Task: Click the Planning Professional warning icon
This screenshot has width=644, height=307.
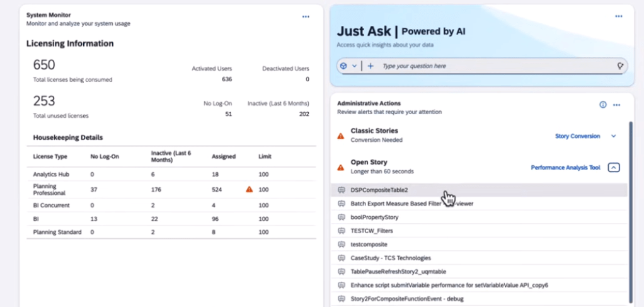Action: click(x=250, y=189)
